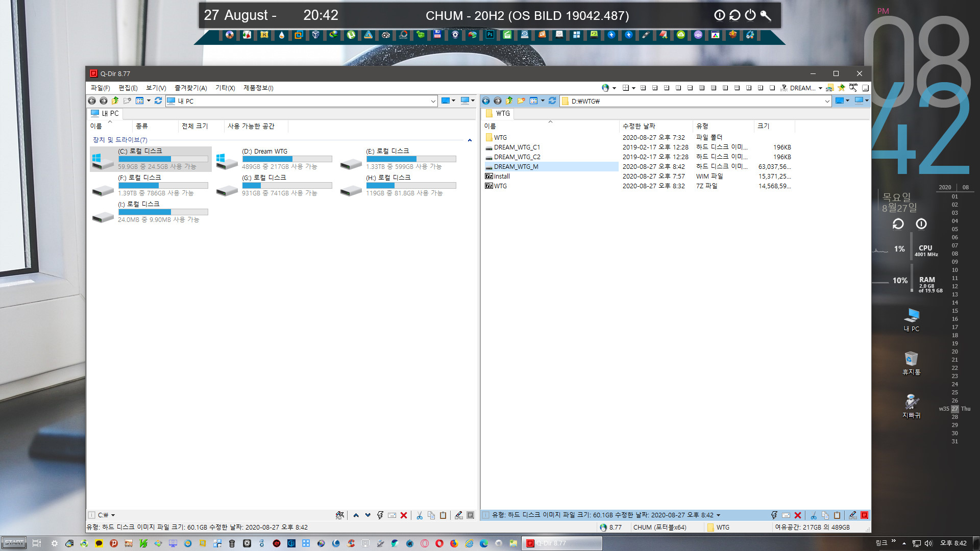Delete with red X in left pane footer
The width and height of the screenshot is (980, 551).
coord(404,515)
